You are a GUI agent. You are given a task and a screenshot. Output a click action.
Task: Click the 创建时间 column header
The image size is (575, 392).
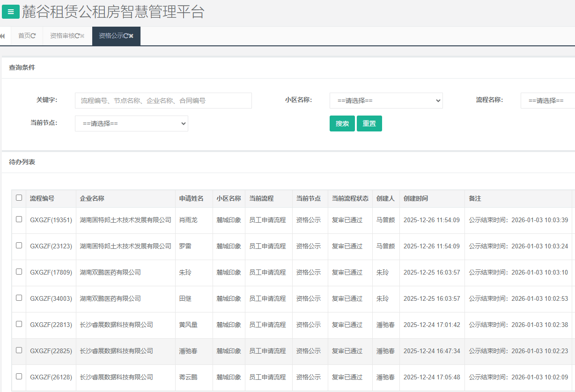pos(416,199)
